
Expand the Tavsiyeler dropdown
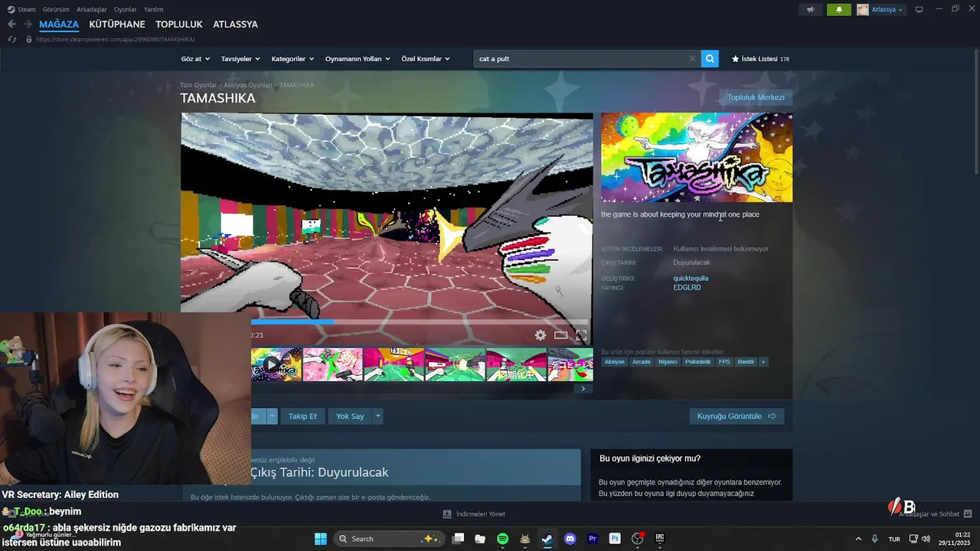coord(240,59)
